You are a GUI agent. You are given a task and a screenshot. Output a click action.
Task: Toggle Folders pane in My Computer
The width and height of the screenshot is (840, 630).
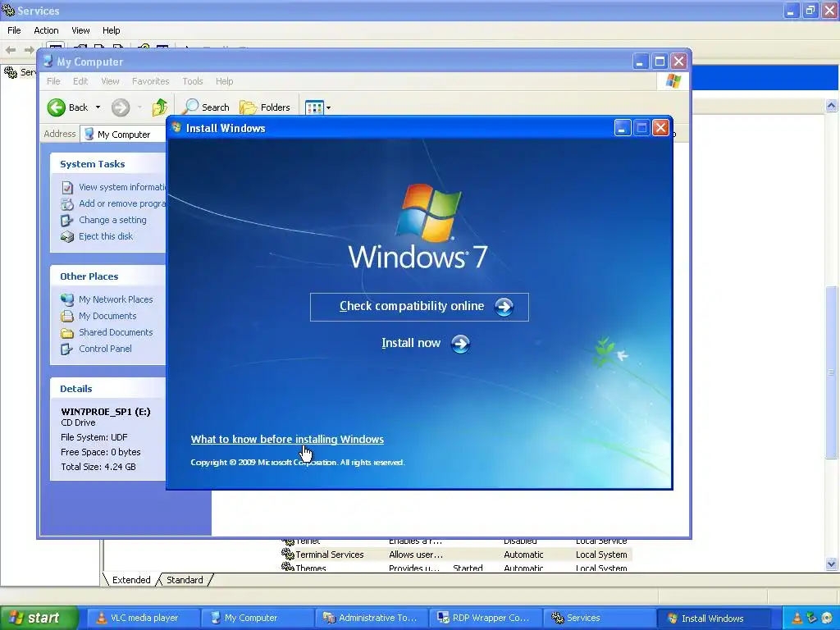click(x=265, y=107)
